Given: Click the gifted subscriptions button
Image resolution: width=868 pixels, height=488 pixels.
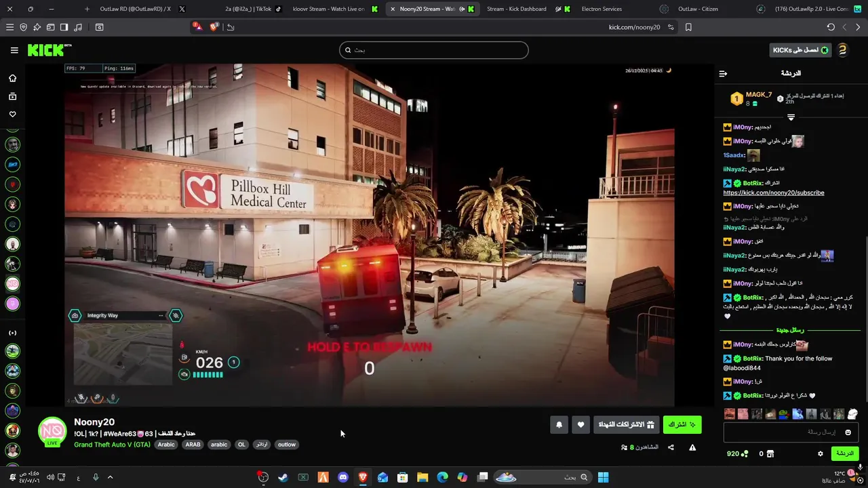Looking at the screenshot, I should [627, 425].
